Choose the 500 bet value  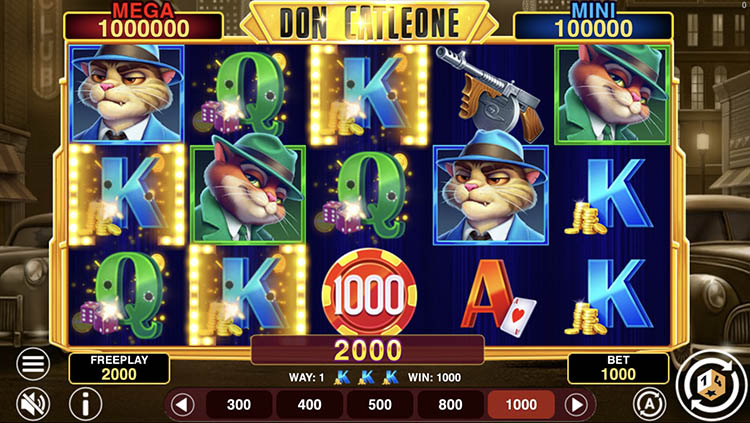pos(380,405)
